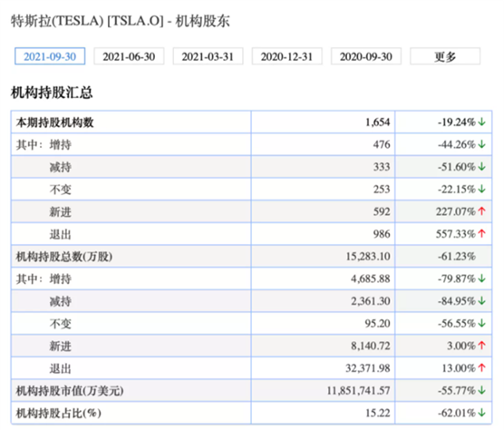This screenshot has width=504, height=430.
Task: Select the 机构持股占比(%) row label
Action: 59,413
